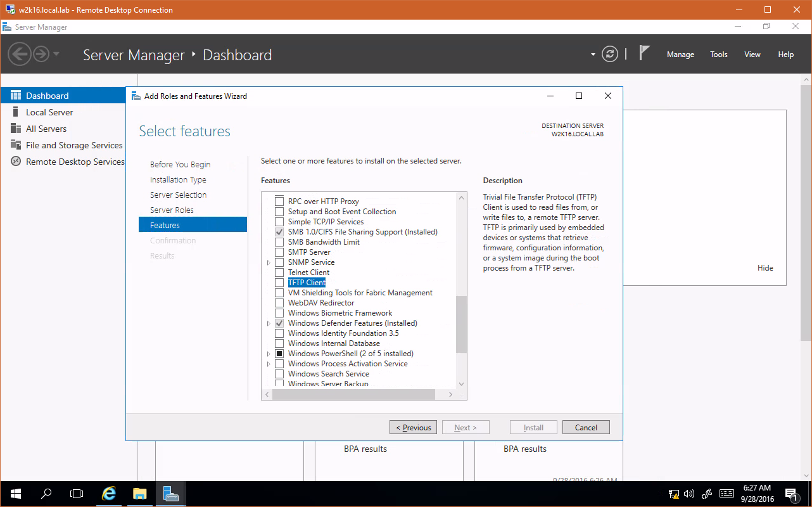The image size is (812, 507).
Task: Expand Windows Process Activation Service node
Action: [269, 364]
